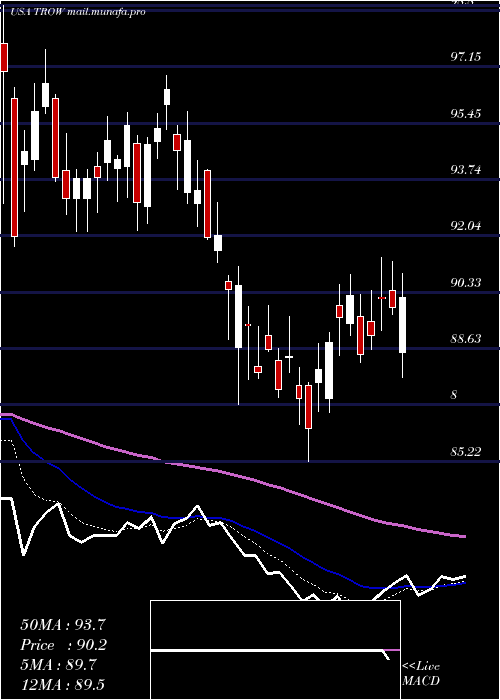The height and width of the screenshot is (700, 500).
Task: Select the 97.15 price axis label
Action: (466, 57)
